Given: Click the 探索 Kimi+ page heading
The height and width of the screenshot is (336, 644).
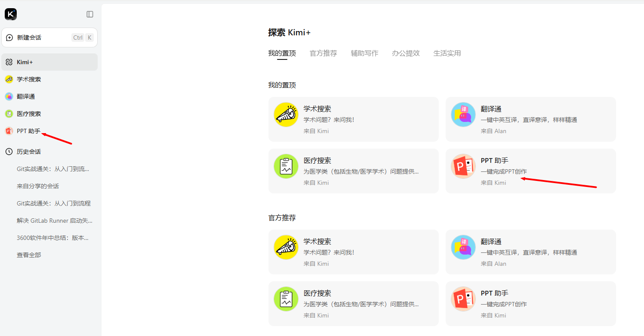Looking at the screenshot, I should (290, 33).
